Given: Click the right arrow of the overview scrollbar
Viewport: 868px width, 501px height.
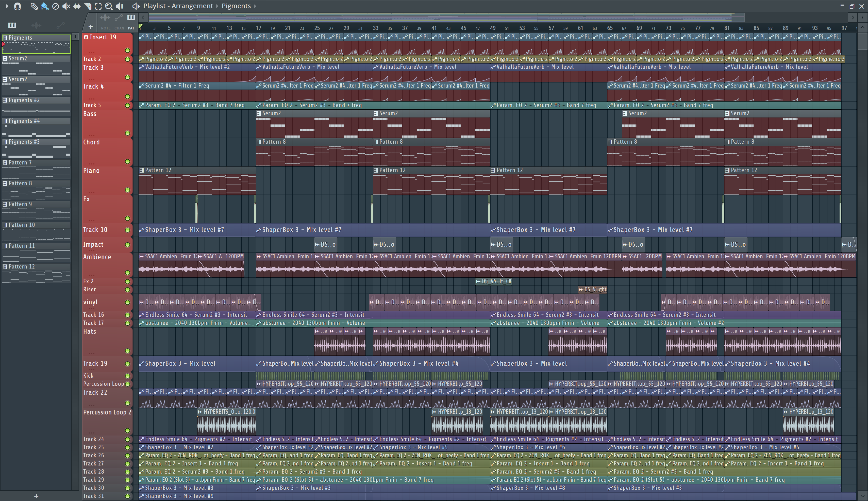Looking at the screenshot, I should pyautogui.click(x=853, y=17).
